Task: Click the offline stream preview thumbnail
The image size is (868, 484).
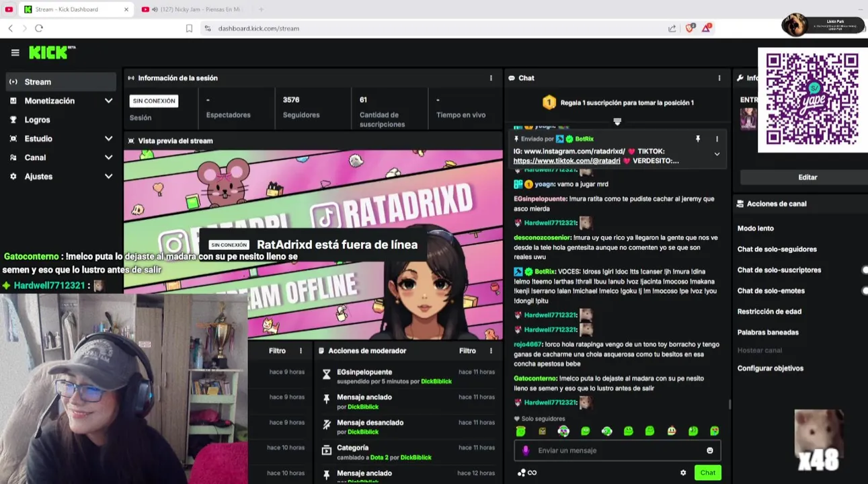Action: [x=313, y=244]
